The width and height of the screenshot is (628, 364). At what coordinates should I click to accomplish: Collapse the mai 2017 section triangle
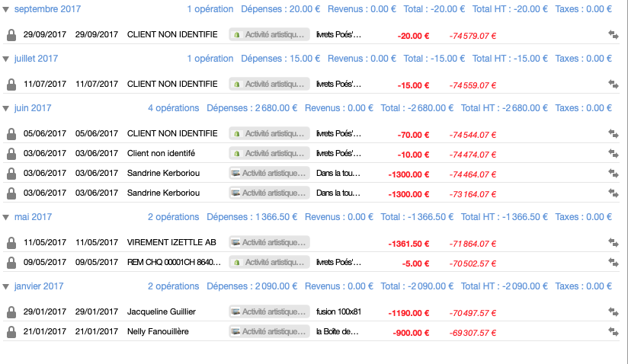click(6, 218)
